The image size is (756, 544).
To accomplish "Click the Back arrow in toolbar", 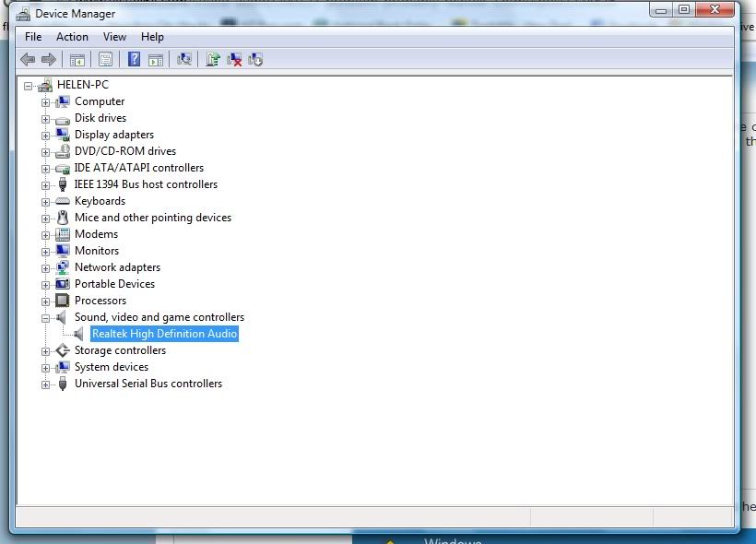I will 28,60.
